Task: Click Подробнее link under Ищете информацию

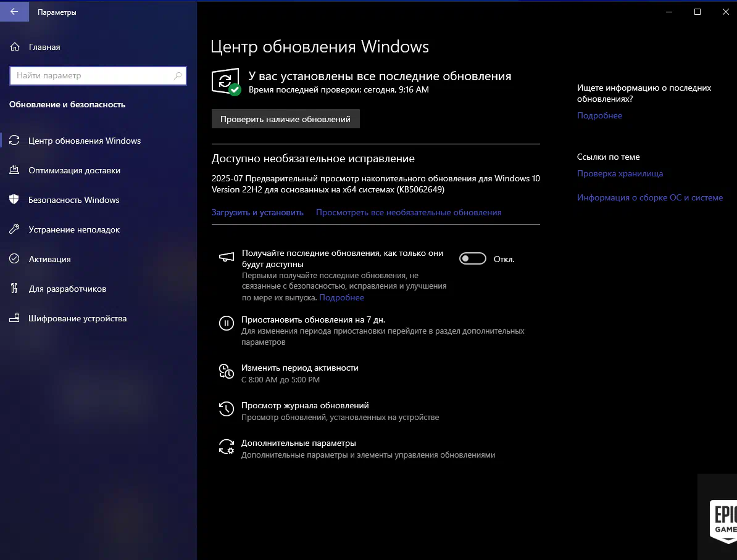Action: pos(599,115)
